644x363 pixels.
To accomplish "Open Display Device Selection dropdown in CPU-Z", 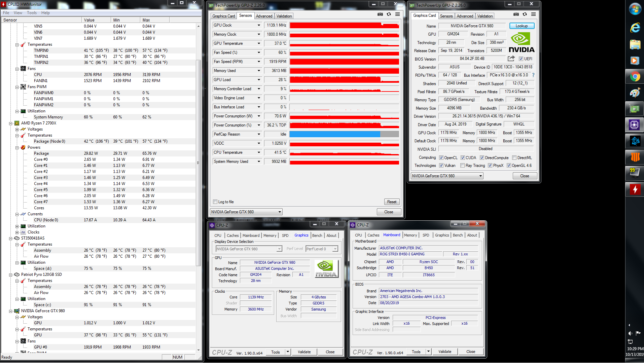I will click(249, 249).
